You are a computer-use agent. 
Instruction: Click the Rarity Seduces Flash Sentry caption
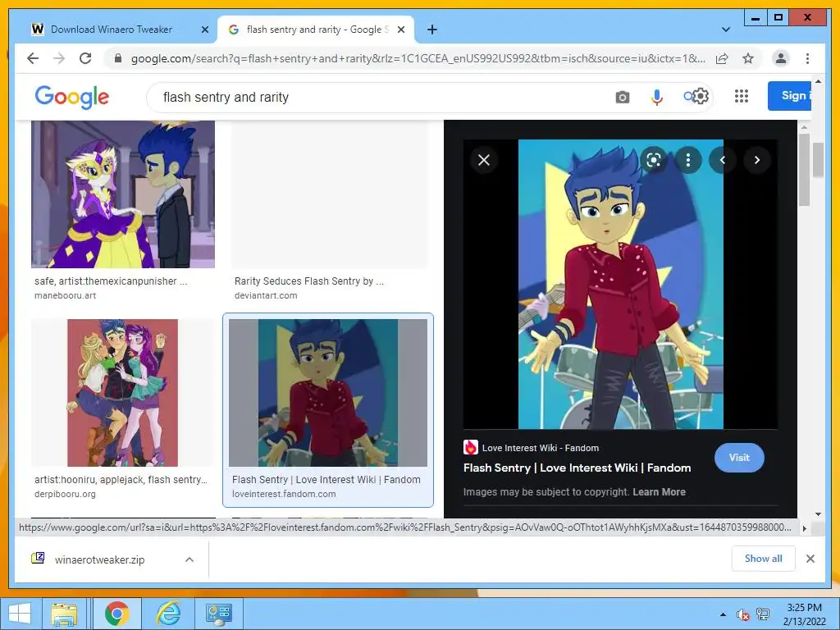coord(309,281)
